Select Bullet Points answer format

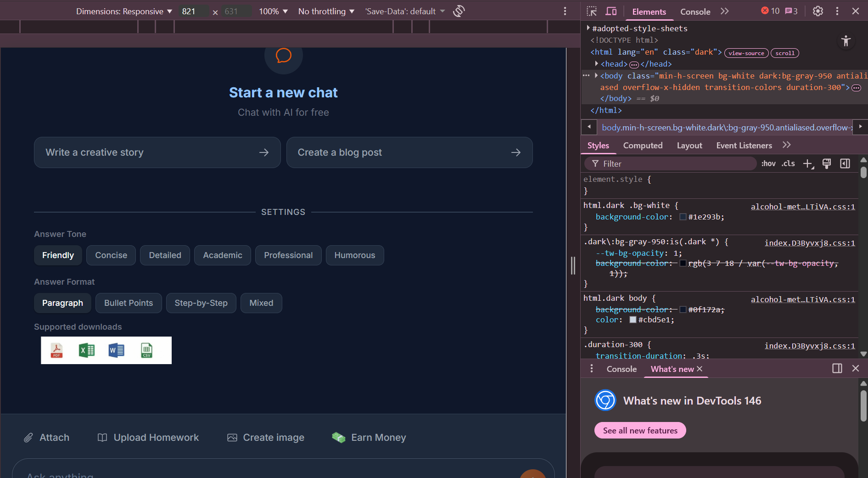(x=129, y=303)
